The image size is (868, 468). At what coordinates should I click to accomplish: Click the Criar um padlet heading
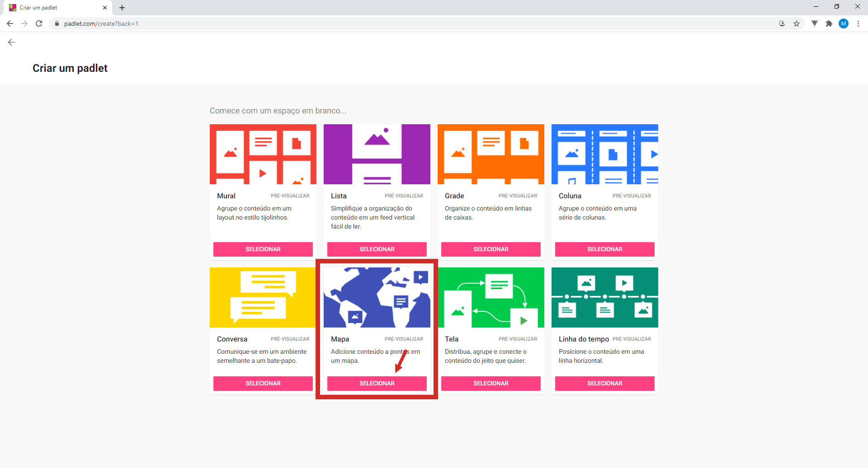coord(70,68)
